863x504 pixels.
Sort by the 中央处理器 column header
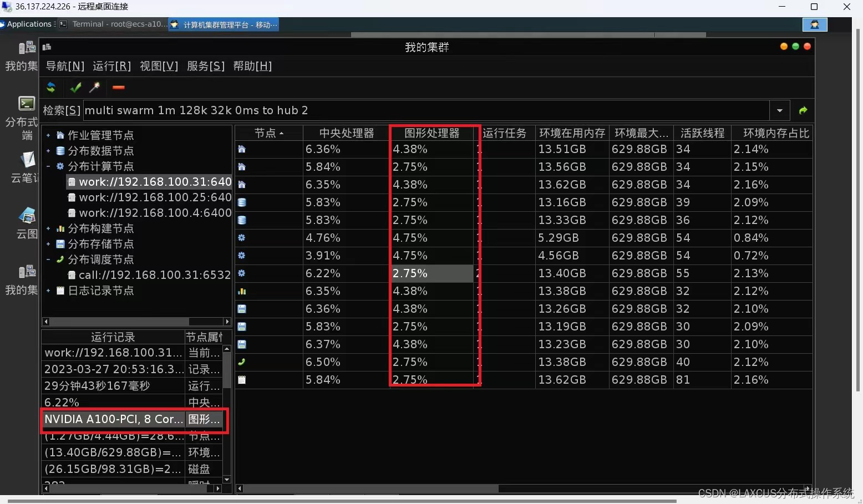pos(347,133)
